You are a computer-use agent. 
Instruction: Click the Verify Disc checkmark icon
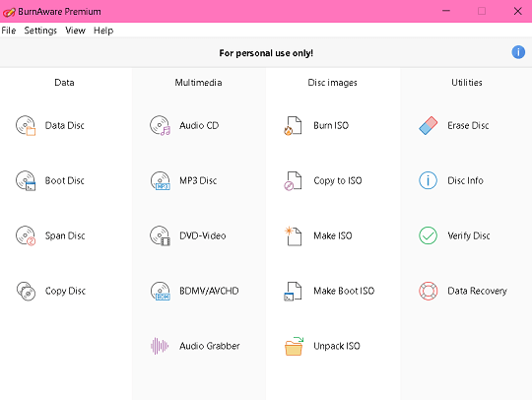tap(428, 235)
